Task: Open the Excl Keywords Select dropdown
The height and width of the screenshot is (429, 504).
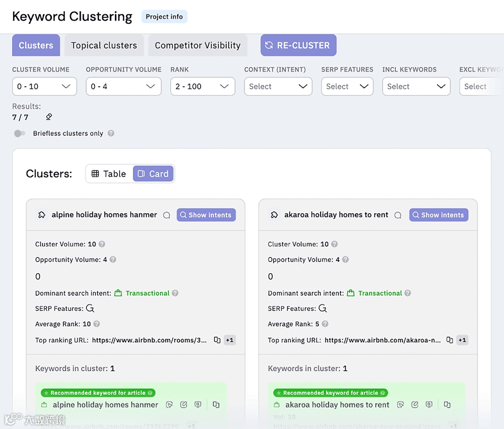Action: point(482,86)
